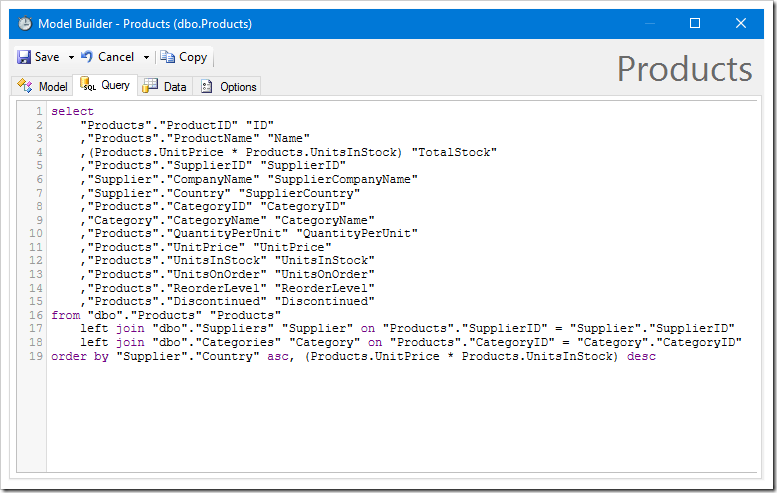Expand the Cancel dropdown arrow
This screenshot has width=777, height=493.
pyautogui.click(x=146, y=57)
